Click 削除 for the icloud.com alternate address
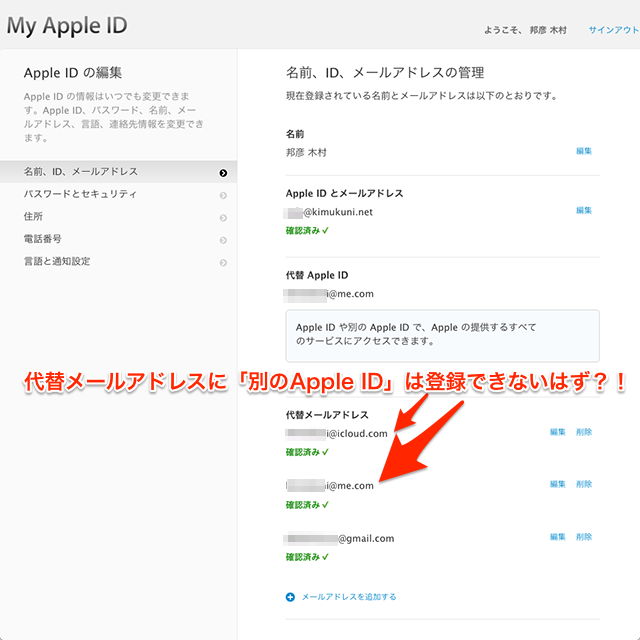Screen dimensions: 640x640 (584, 432)
